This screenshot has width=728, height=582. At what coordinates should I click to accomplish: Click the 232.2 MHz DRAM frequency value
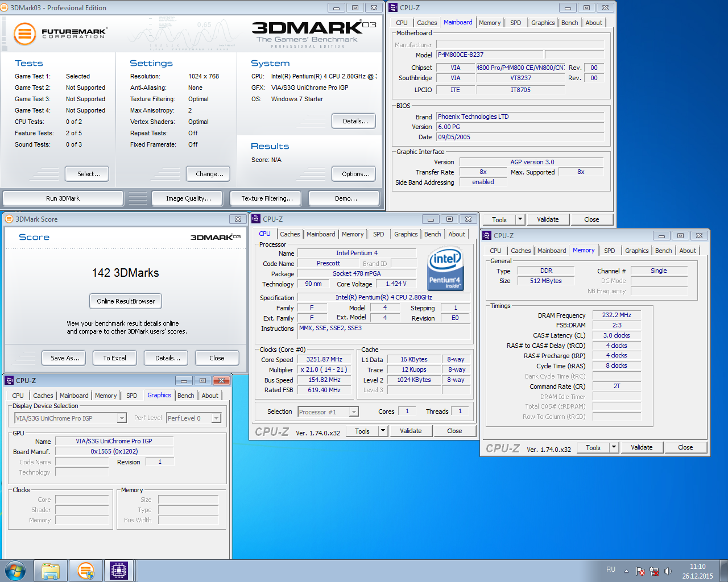617,315
